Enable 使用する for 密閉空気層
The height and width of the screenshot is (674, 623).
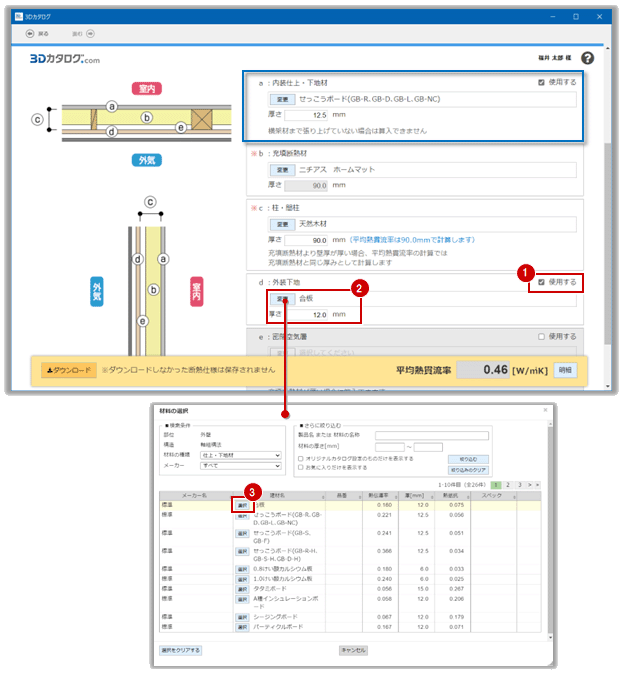click(541, 337)
